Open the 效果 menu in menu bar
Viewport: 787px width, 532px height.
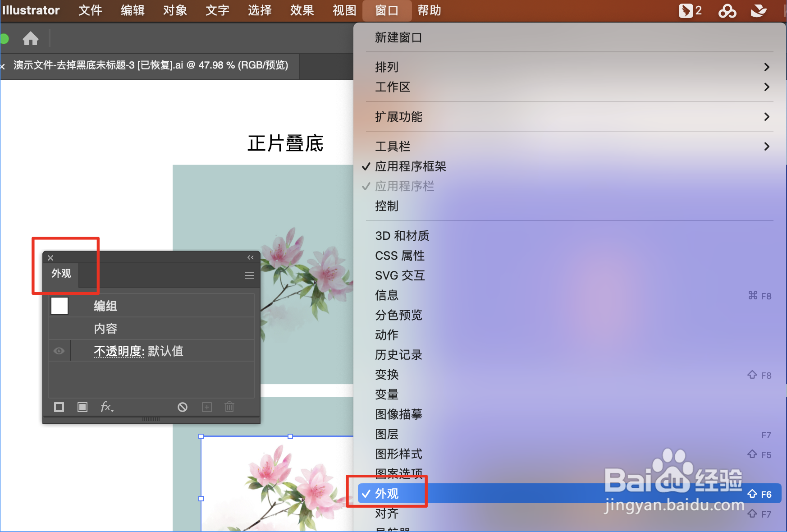(x=301, y=10)
